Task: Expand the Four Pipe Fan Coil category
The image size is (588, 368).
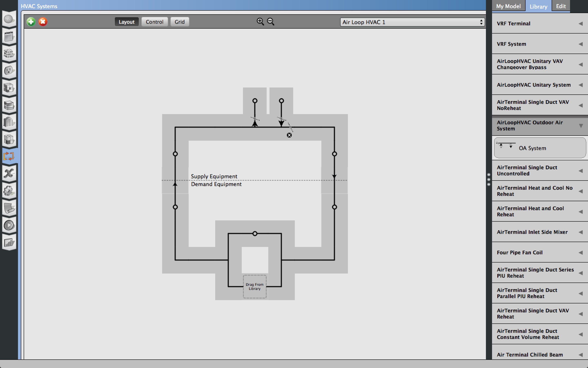Action: click(x=540, y=252)
